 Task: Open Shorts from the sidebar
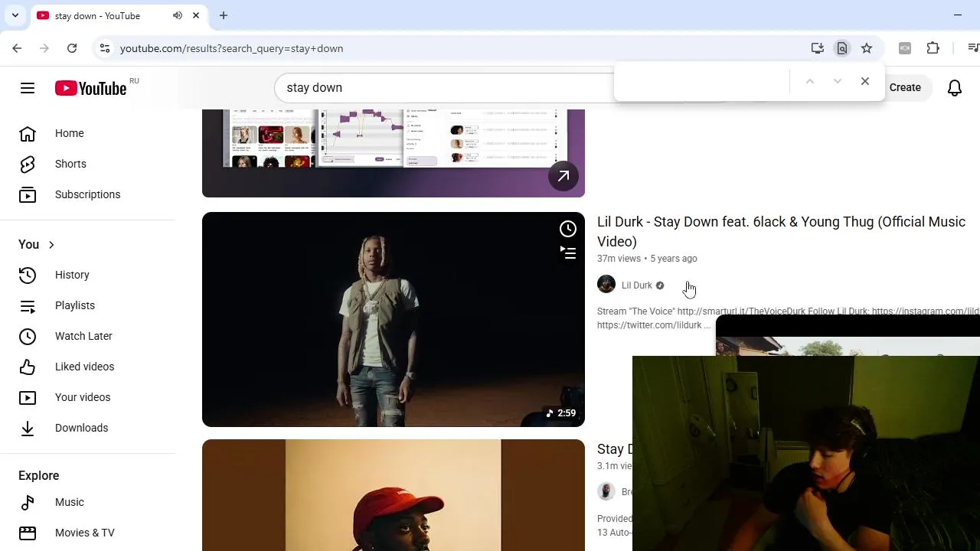coord(70,164)
